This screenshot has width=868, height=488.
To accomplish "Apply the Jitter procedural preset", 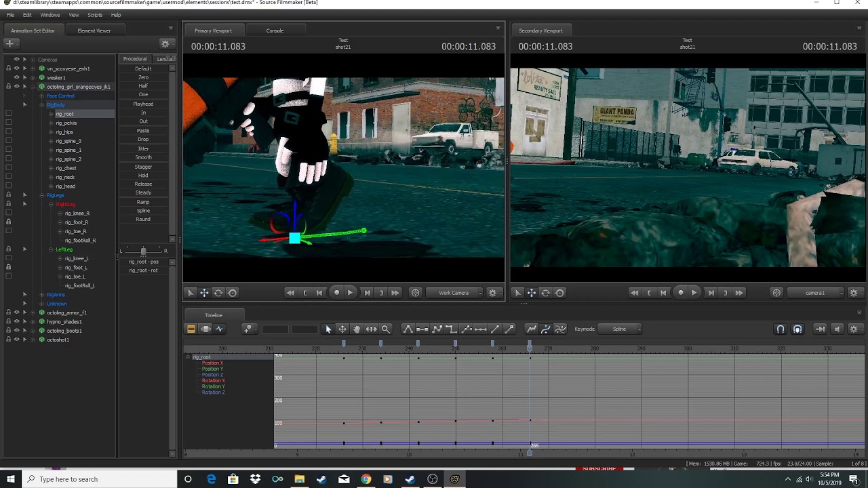I will pos(143,148).
